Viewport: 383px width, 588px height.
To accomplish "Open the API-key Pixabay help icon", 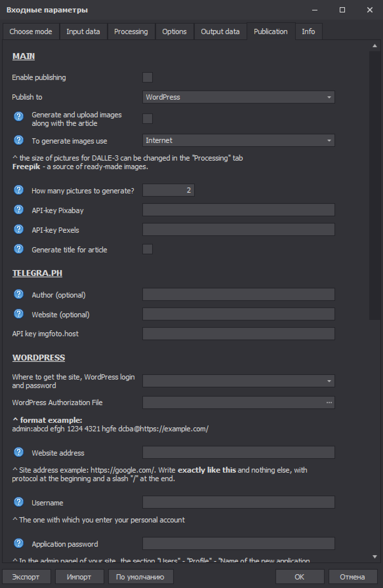I will coord(19,210).
